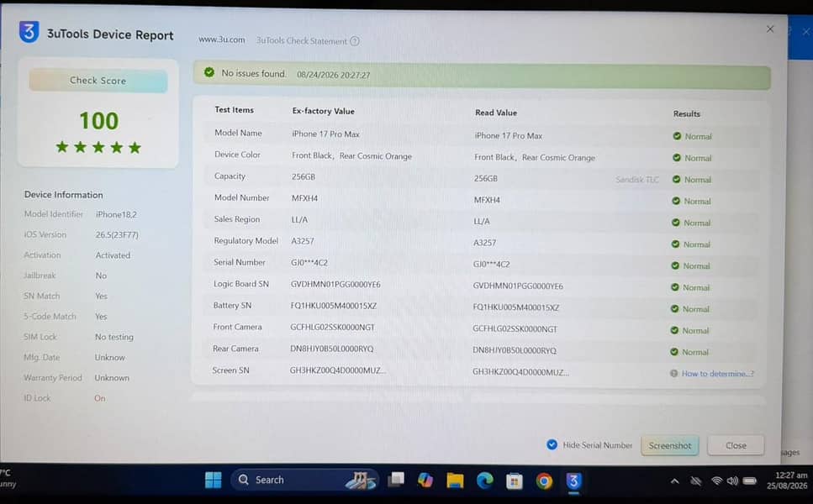The width and height of the screenshot is (813, 504).
Task: Open the 3uTools Check Statement link
Action: click(301, 41)
